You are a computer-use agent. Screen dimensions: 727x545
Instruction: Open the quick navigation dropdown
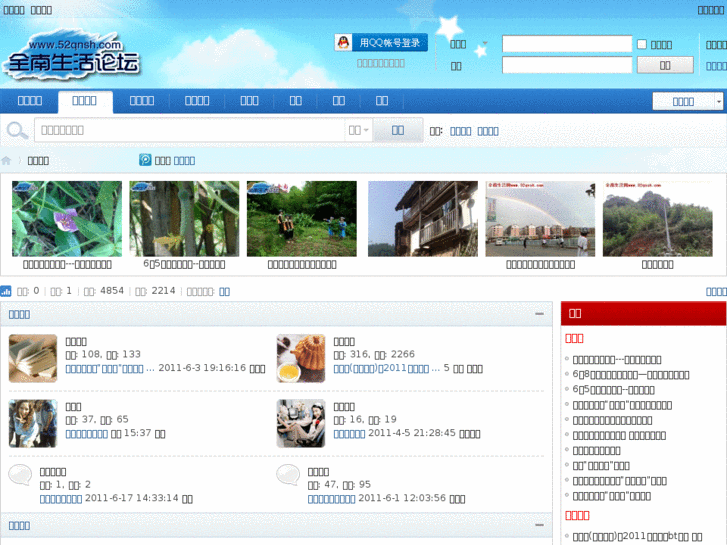pos(688,101)
